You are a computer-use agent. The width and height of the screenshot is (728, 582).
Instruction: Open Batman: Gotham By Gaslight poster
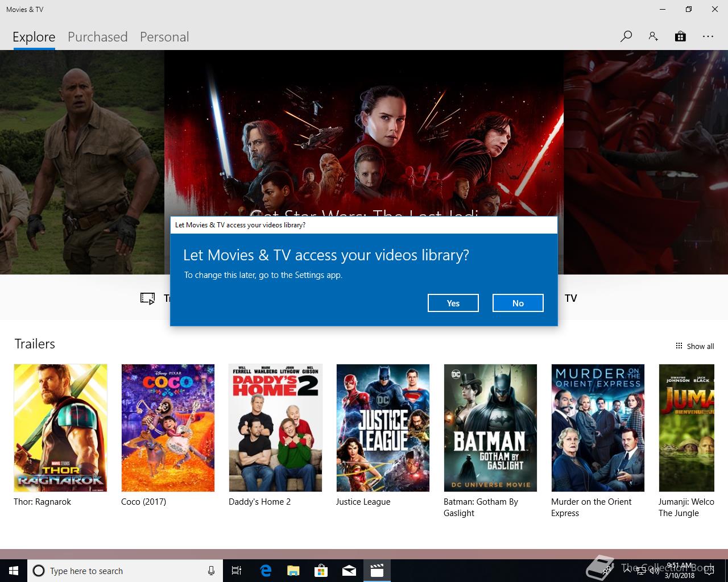pos(490,428)
